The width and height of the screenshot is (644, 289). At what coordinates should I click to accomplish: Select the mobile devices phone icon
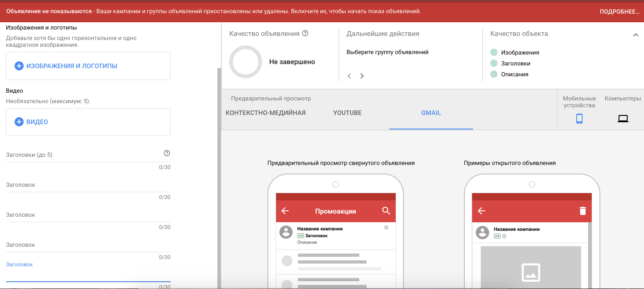coord(579,119)
